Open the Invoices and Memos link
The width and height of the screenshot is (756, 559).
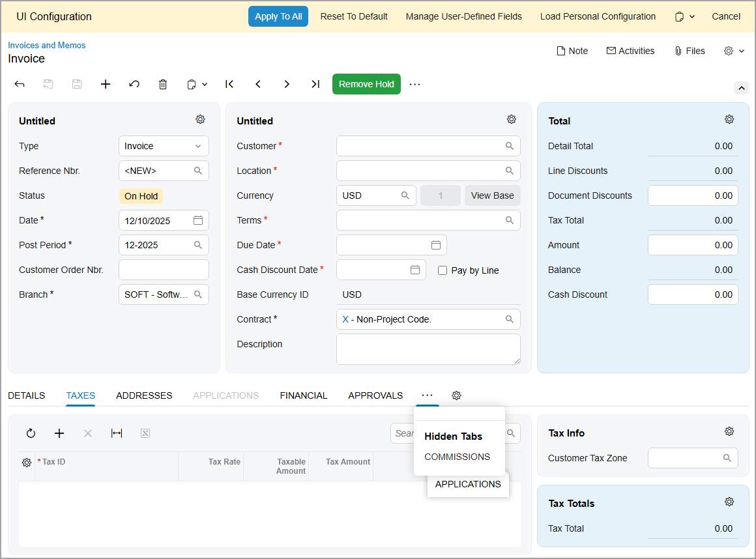47,46
